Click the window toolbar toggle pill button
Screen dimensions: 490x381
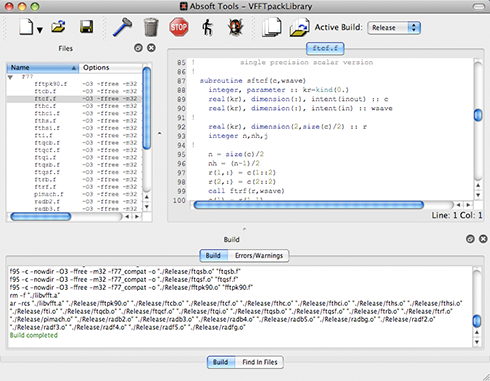click(x=479, y=6)
